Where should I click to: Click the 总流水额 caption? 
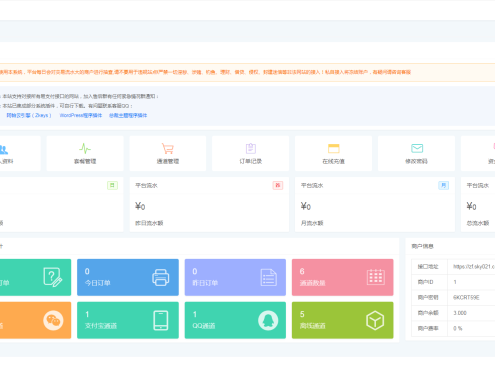coord(478,223)
